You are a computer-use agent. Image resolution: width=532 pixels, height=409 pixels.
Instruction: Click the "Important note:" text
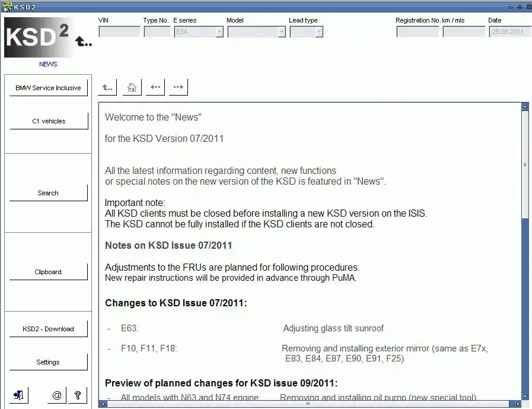point(135,203)
